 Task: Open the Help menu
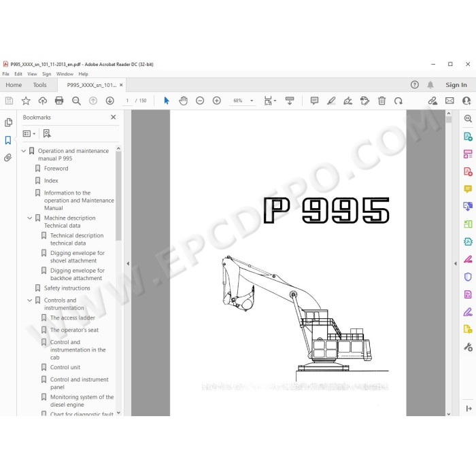[83, 73]
